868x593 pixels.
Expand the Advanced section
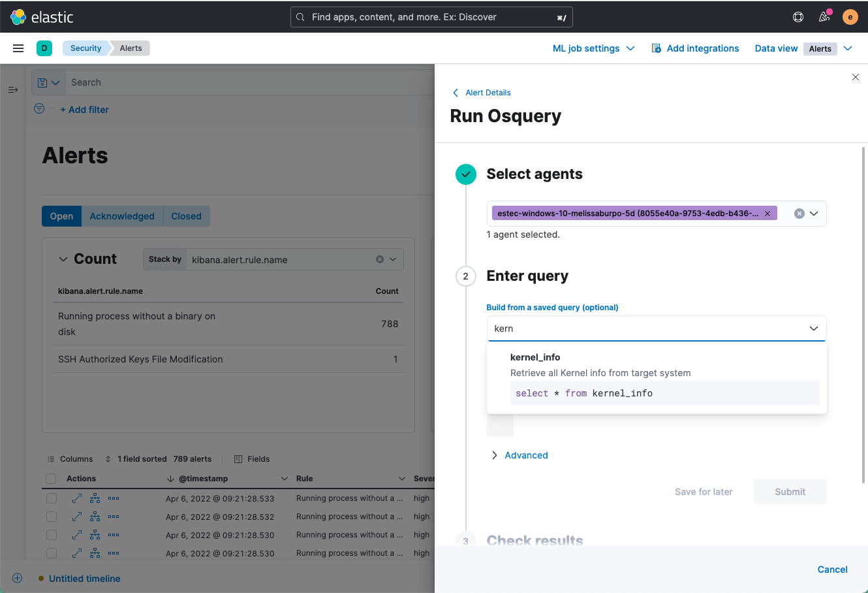coord(519,455)
